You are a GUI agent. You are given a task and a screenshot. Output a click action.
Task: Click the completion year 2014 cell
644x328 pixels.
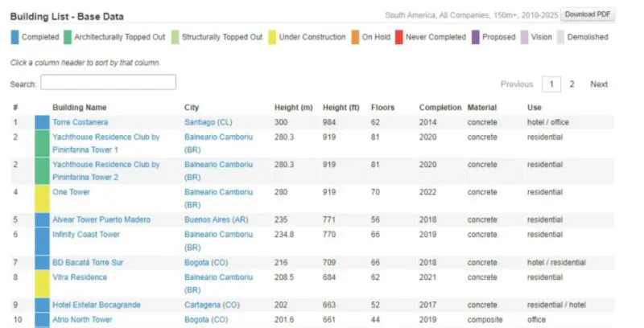427,122
